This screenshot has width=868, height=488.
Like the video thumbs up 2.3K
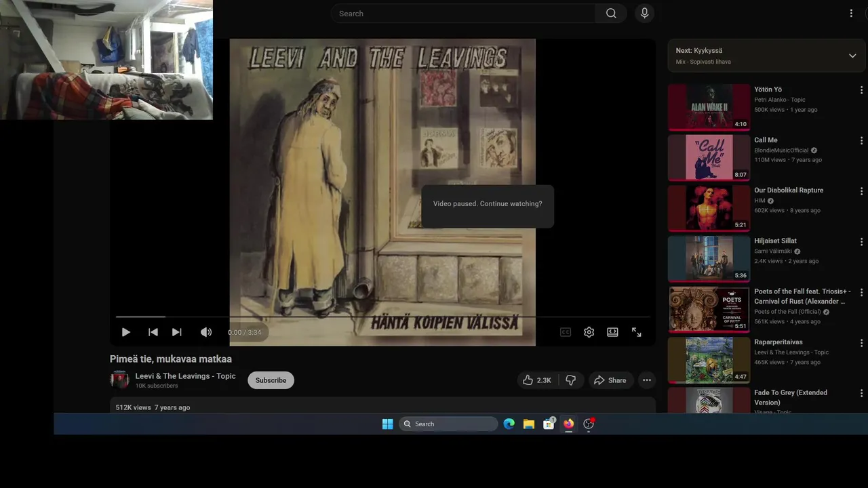[x=536, y=380]
